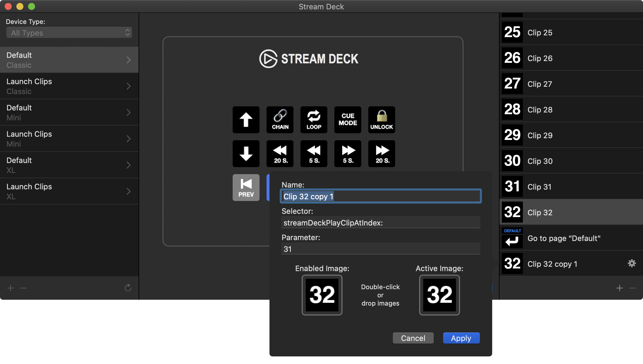Select the Default XL profile row
Screen dimensions: 643x364
[69, 165]
